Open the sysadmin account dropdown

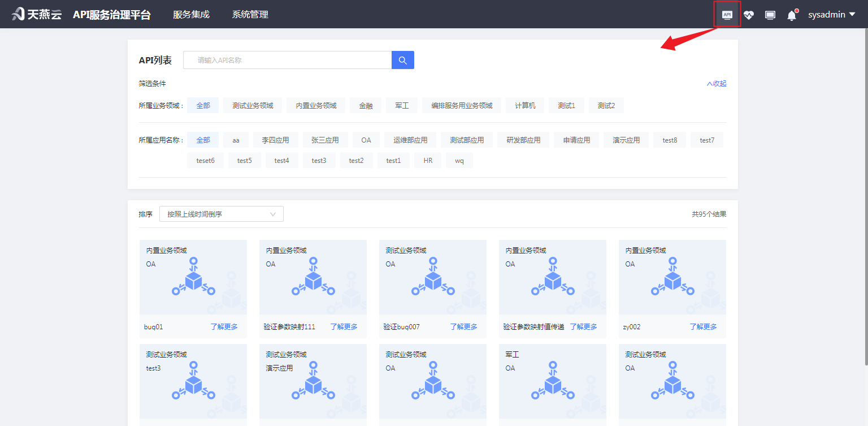[831, 14]
